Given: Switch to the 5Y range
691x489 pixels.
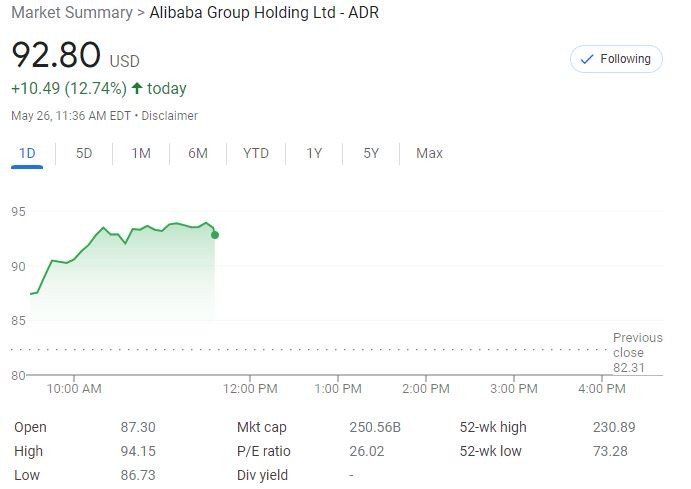Looking at the screenshot, I should click(x=371, y=153).
